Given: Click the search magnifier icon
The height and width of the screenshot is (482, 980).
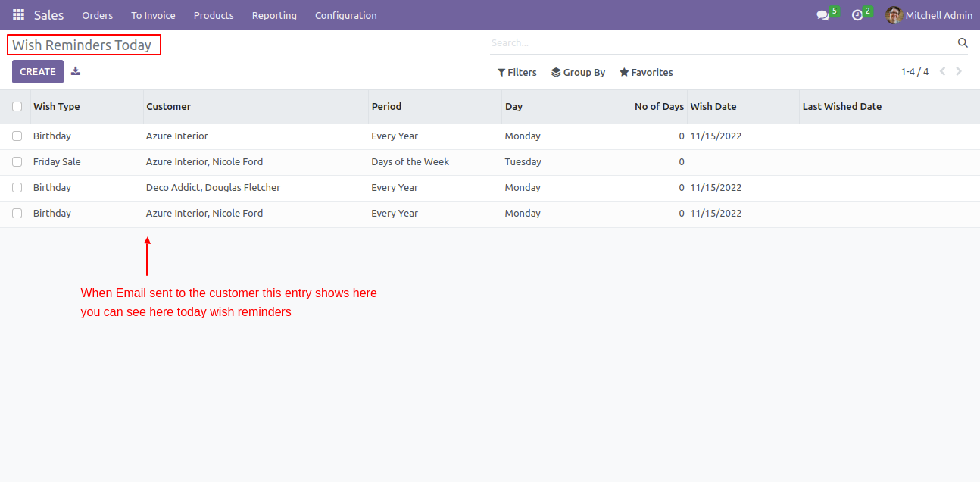Looking at the screenshot, I should [x=963, y=43].
